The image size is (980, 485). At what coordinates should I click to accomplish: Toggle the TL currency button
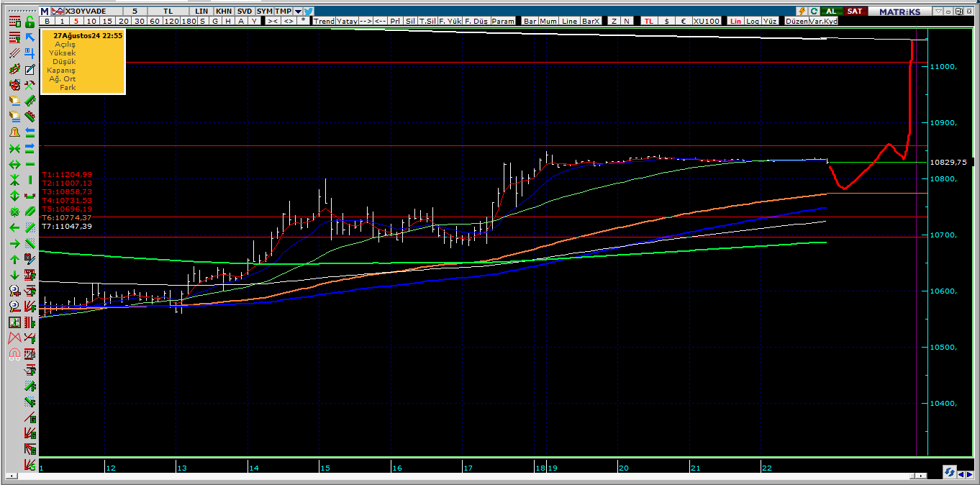(x=648, y=21)
